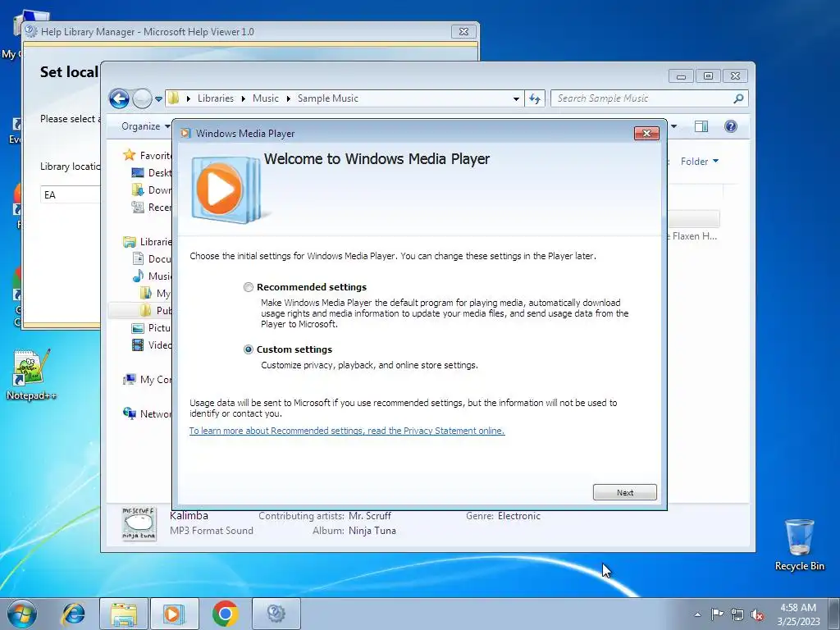Click the Ninja Tuna album value

372,531
